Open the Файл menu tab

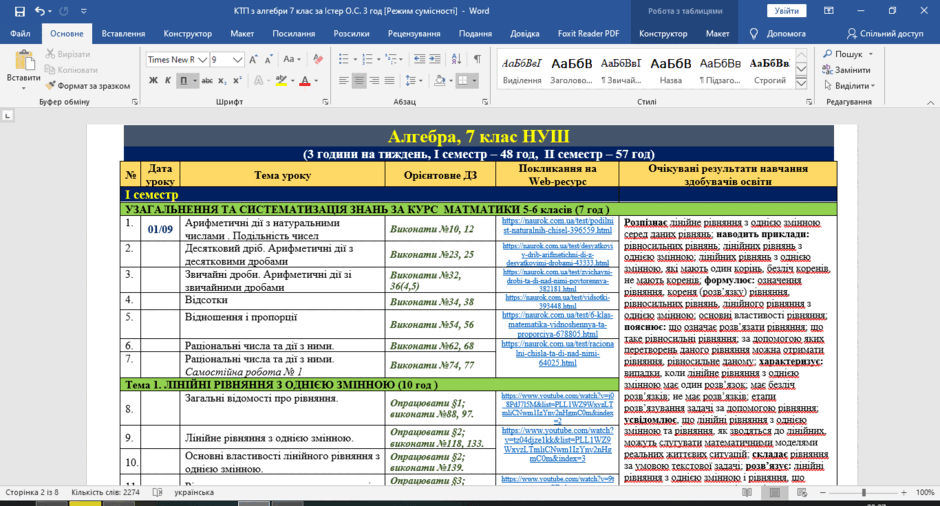pos(20,34)
